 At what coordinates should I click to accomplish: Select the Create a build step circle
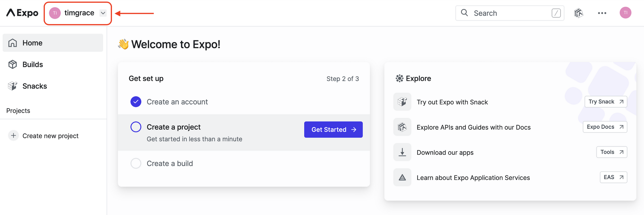click(136, 163)
